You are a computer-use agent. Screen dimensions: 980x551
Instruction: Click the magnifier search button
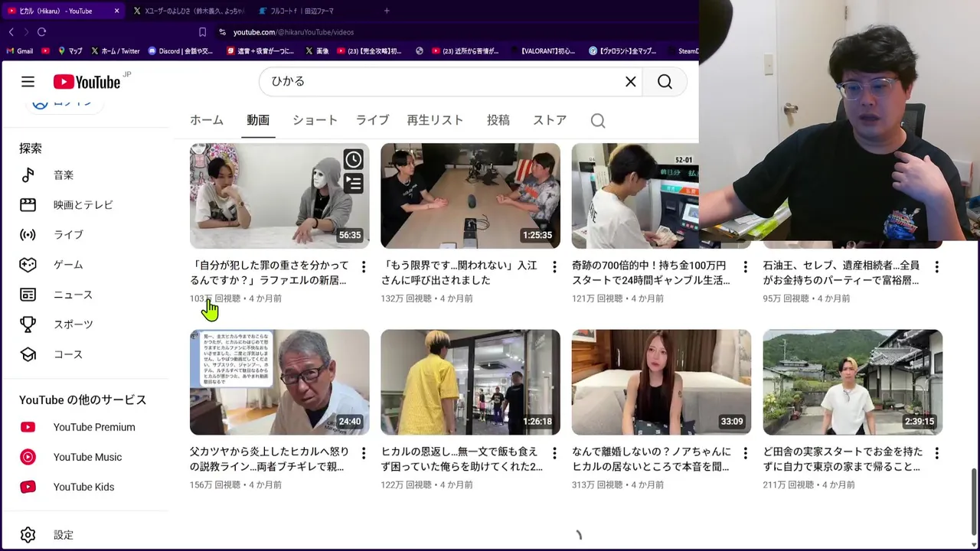(665, 82)
